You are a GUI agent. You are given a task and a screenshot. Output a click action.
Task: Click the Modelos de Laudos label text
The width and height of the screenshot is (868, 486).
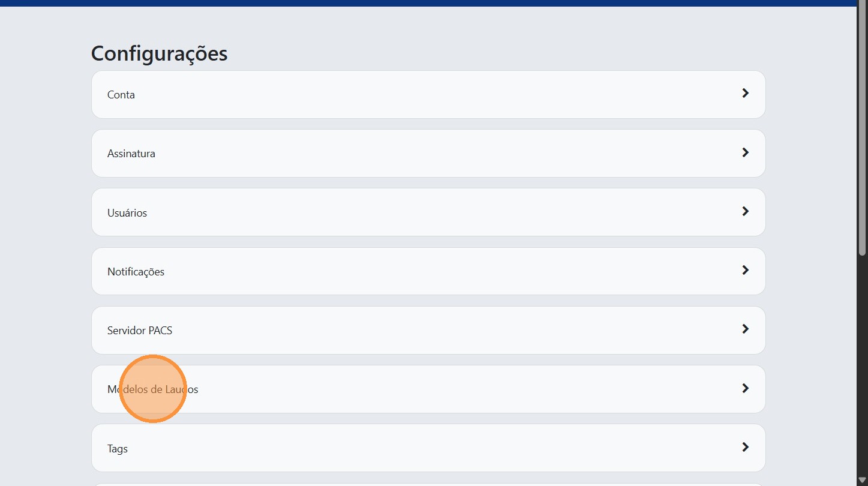tap(152, 389)
